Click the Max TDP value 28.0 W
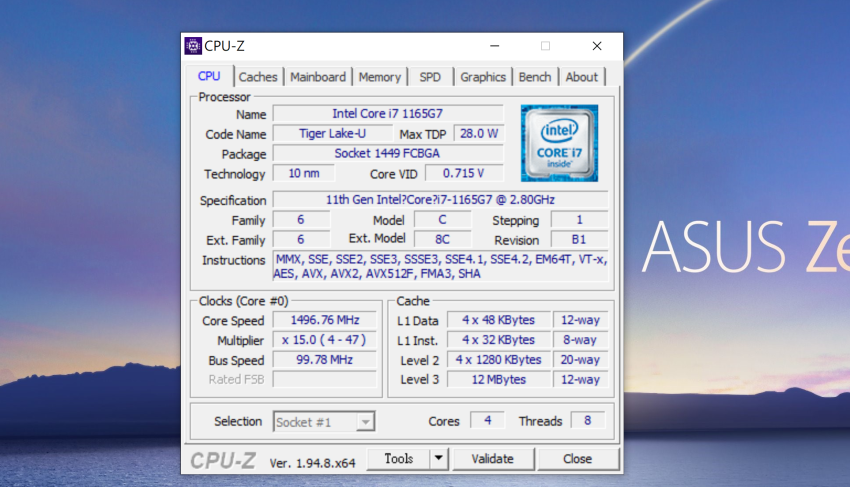The image size is (850, 487). pos(479,133)
